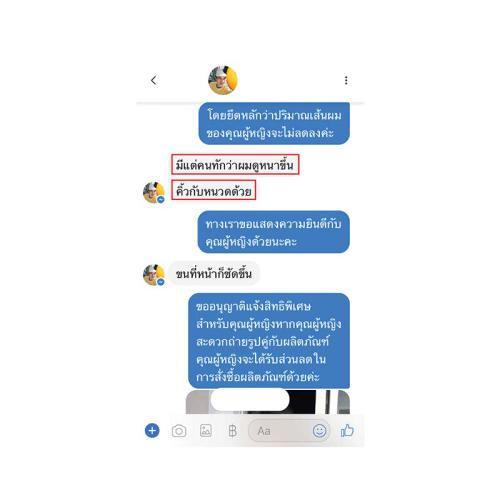Tap the Messenger badge on the lower avatar
The image size is (500, 500).
pos(161,282)
